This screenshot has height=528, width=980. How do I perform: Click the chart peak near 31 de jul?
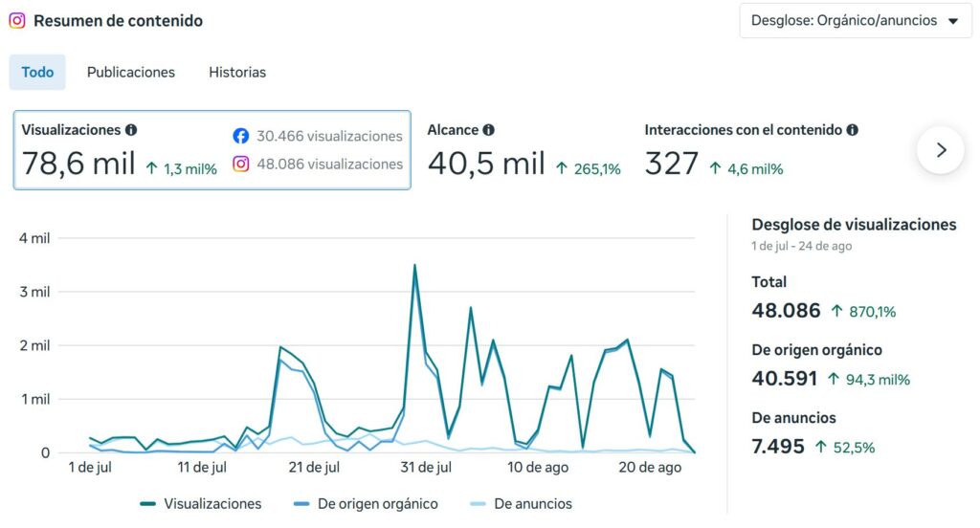click(414, 266)
